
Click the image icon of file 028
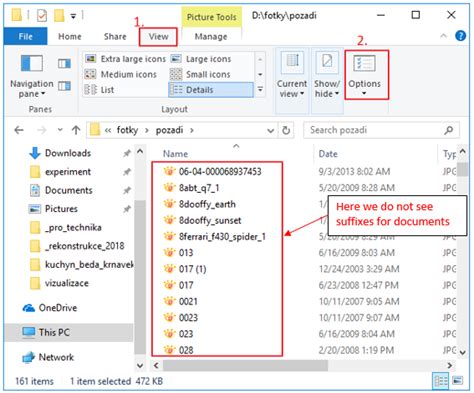coord(169,350)
